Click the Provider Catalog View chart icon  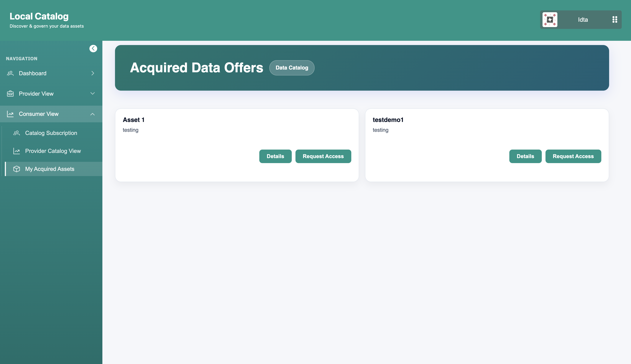pos(17,151)
